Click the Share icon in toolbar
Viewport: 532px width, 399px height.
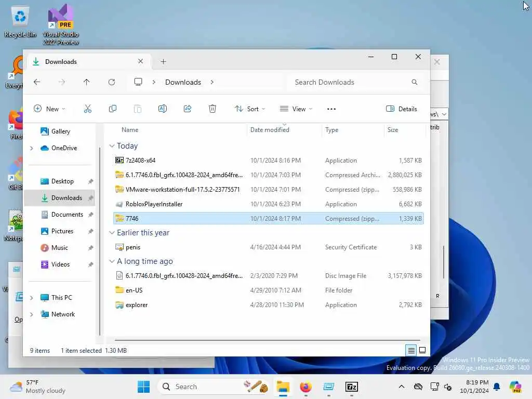pos(187,109)
